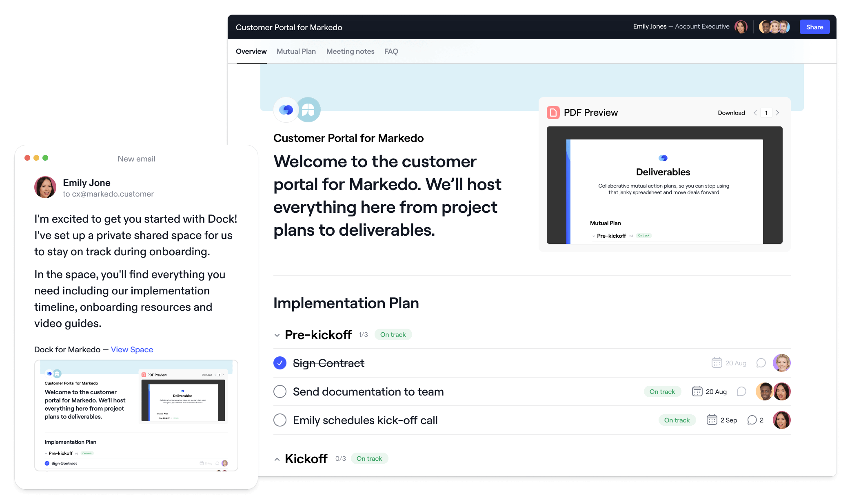
Task: Expand the Kickoff section
Action: coord(277,459)
